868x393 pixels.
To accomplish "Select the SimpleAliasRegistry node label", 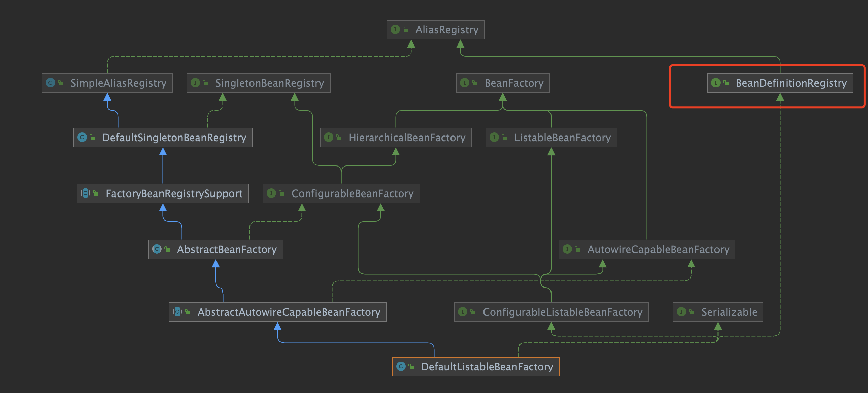I will (118, 83).
